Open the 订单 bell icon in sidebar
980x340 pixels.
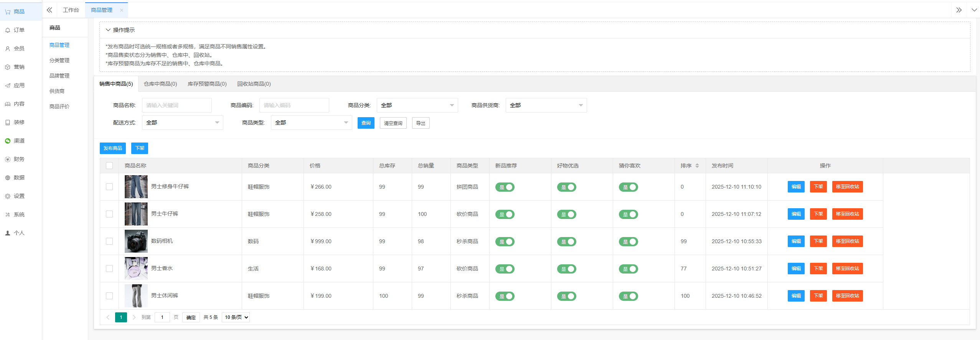coord(8,30)
